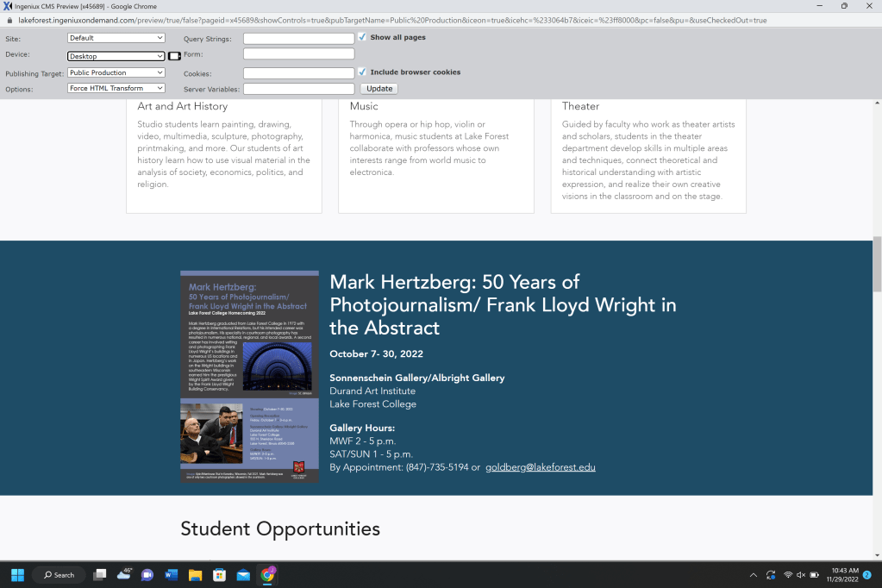Viewport: 882px width, 588px height.
Task: Open the Site dropdown set to Default
Action: coord(116,38)
